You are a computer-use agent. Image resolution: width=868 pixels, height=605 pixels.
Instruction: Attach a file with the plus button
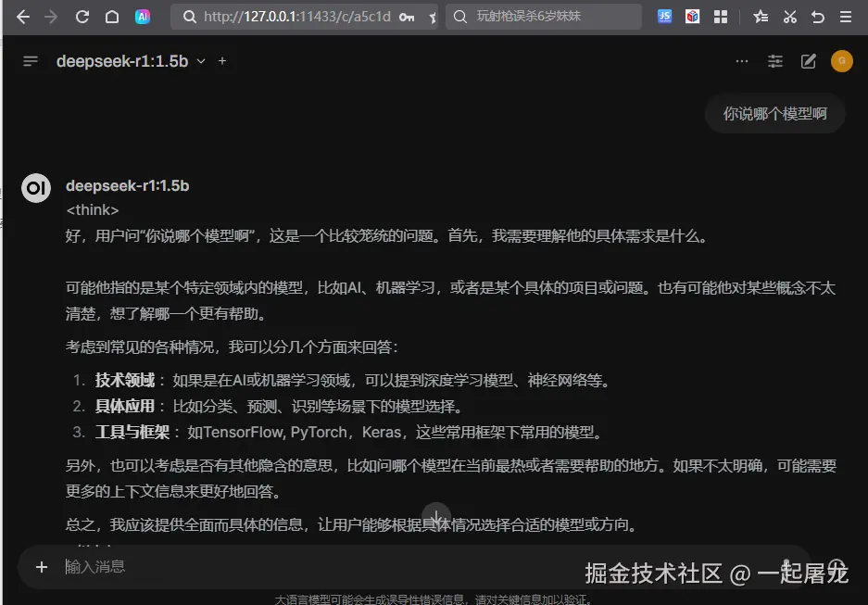point(42,567)
